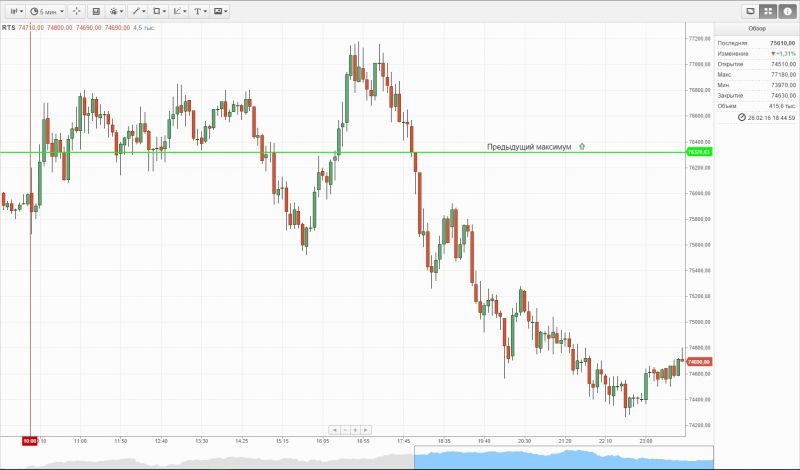Click the zoom in plus button
The width and height of the screenshot is (800, 470).
pos(356,430)
